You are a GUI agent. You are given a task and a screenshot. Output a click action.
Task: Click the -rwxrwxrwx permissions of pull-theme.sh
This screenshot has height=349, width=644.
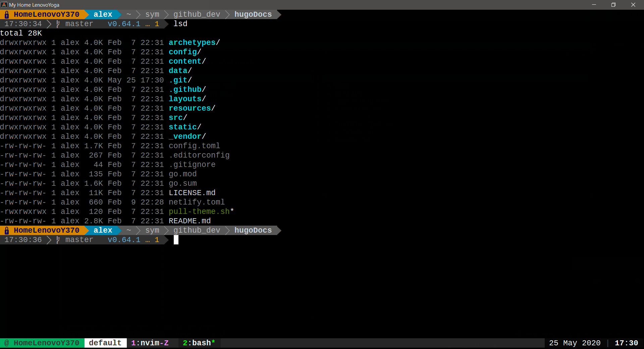23,212
